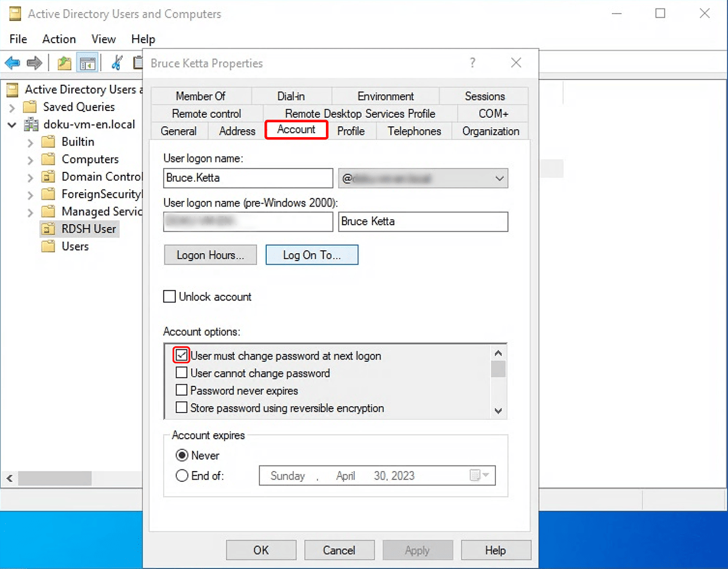This screenshot has width=728, height=569.
Task: Click the Log On To... button
Action: tap(312, 255)
